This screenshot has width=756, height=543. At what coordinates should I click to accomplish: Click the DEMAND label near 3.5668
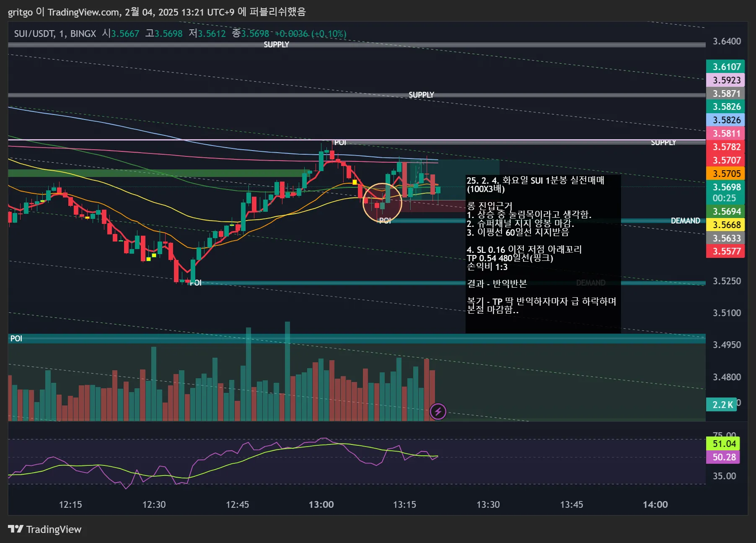tap(685, 221)
